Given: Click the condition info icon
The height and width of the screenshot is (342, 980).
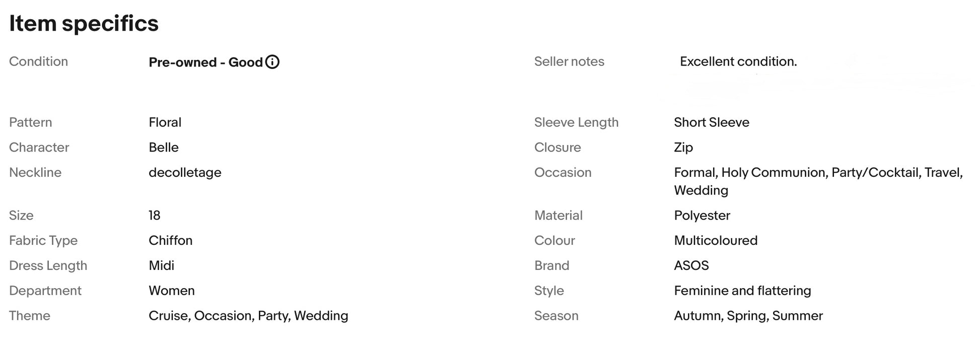Looking at the screenshot, I should 272,62.
